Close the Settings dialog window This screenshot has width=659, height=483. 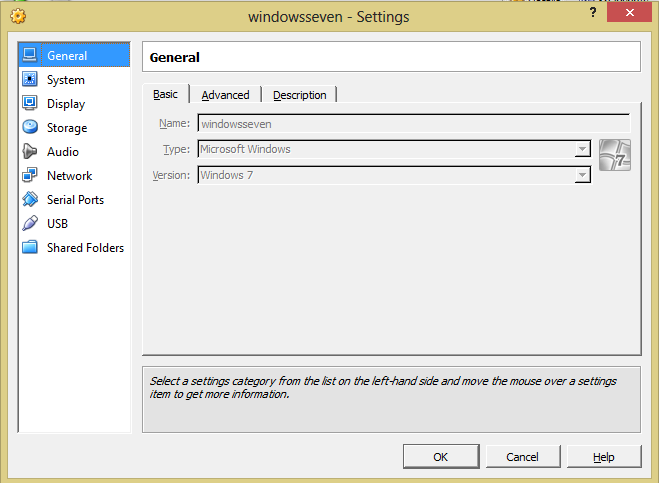[629, 12]
